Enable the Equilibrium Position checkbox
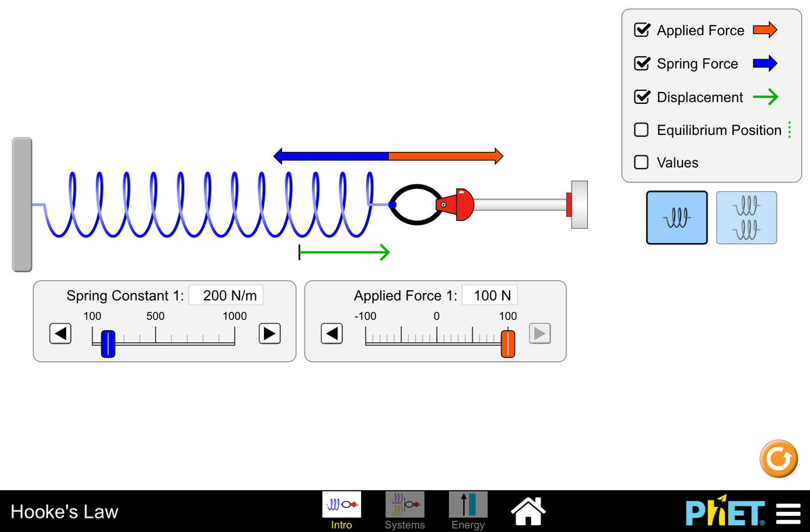Viewport: 810px width, 532px height. click(x=641, y=130)
